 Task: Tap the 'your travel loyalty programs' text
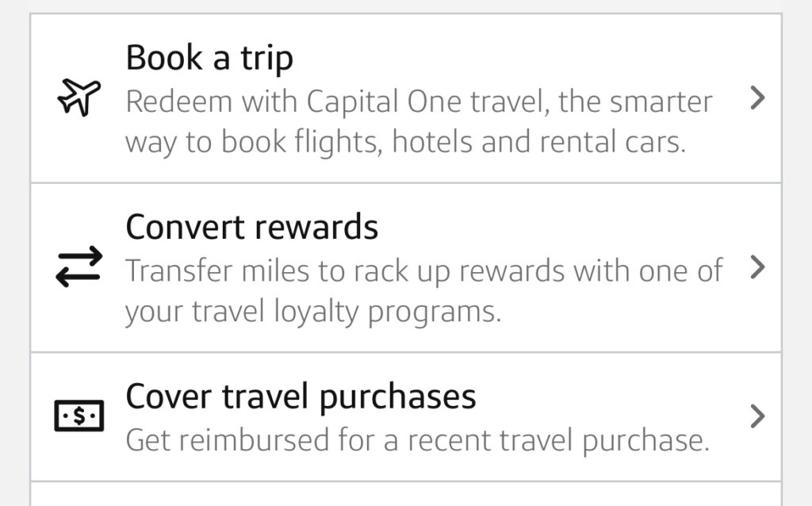coord(312,312)
